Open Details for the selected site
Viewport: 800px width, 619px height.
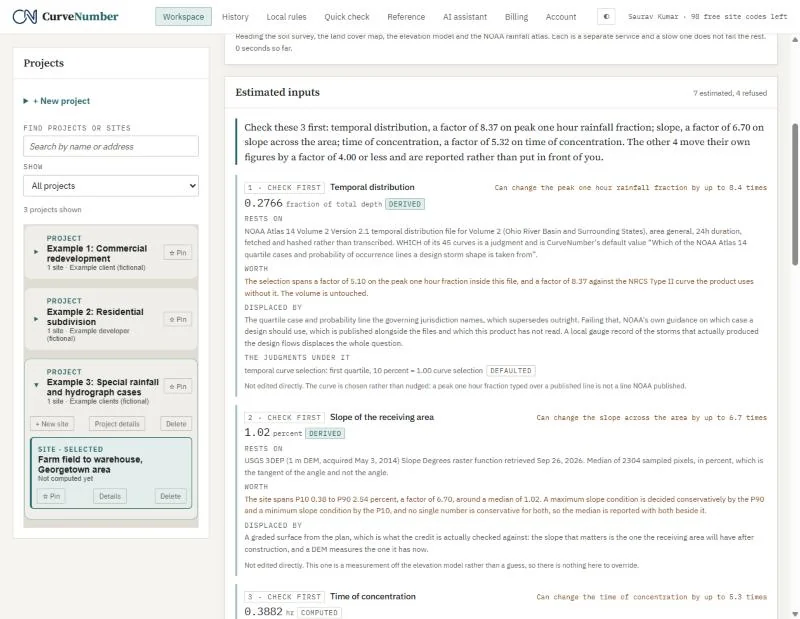tap(110, 496)
